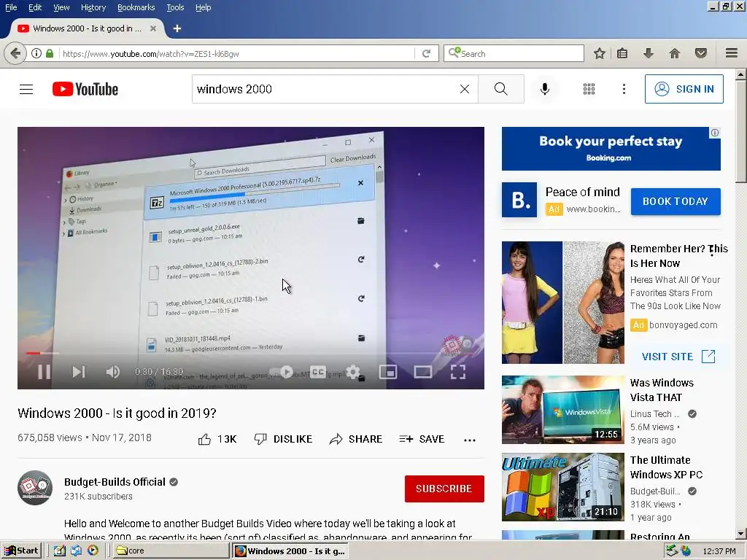Open the Edit menu
This screenshot has width=747, height=560.
[35, 7]
